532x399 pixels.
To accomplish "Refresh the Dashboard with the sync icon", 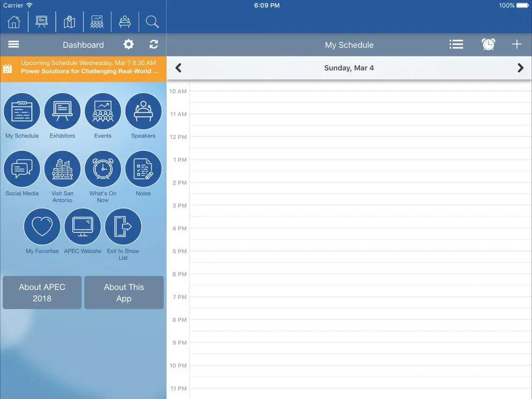I will pos(154,44).
